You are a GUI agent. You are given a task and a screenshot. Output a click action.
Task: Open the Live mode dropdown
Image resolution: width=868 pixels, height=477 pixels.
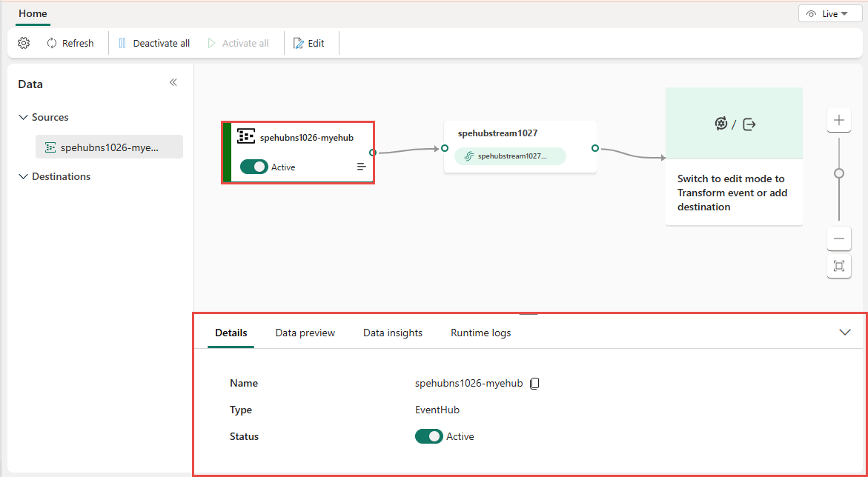click(830, 14)
